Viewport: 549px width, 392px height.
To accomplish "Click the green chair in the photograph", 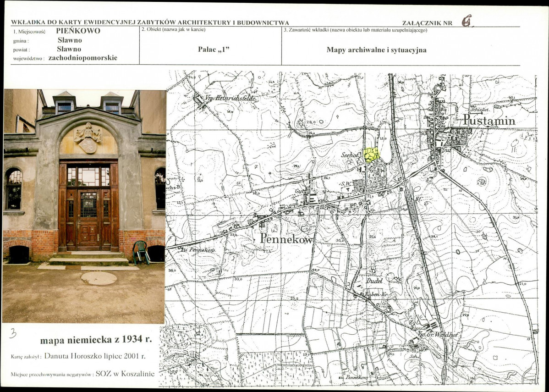I will (x=141, y=252).
